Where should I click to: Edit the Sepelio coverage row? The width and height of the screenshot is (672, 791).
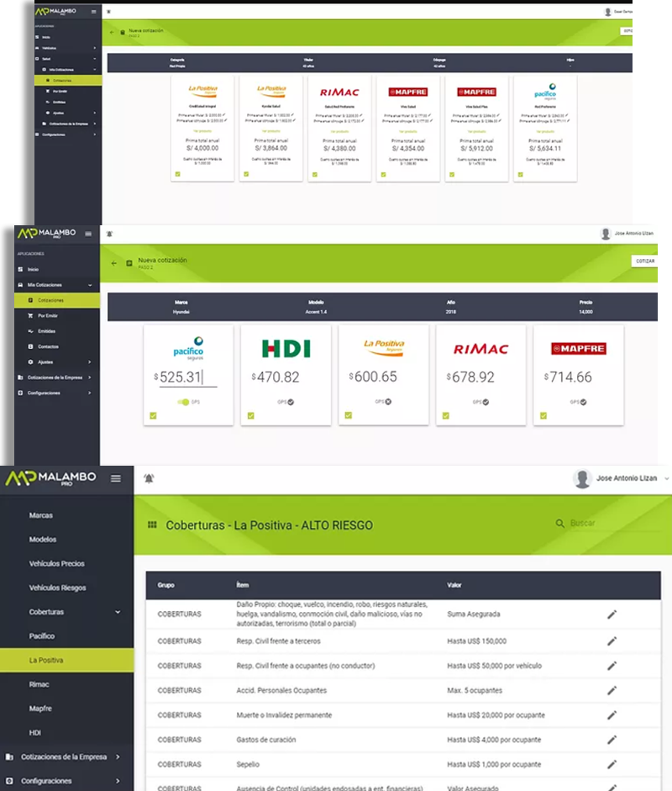tap(612, 765)
